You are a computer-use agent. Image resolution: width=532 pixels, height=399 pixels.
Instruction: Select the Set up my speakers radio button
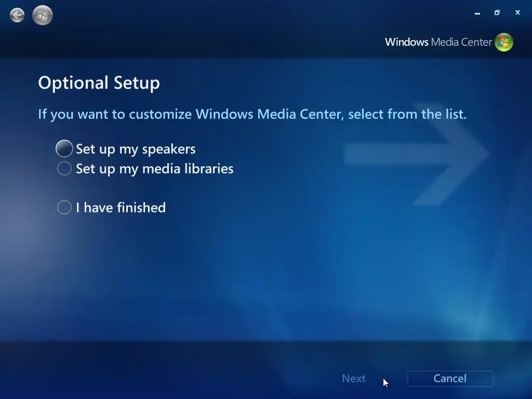64,149
